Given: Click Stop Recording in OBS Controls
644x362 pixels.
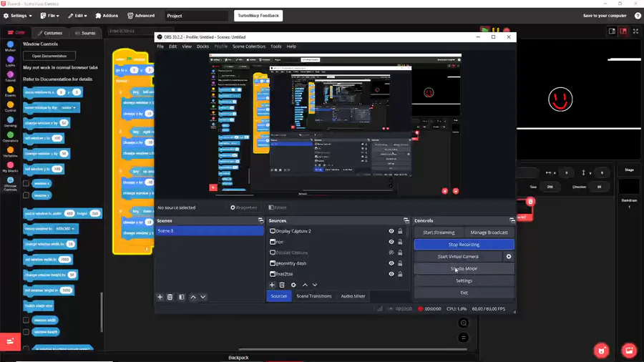Looking at the screenshot, I should 464,245.
